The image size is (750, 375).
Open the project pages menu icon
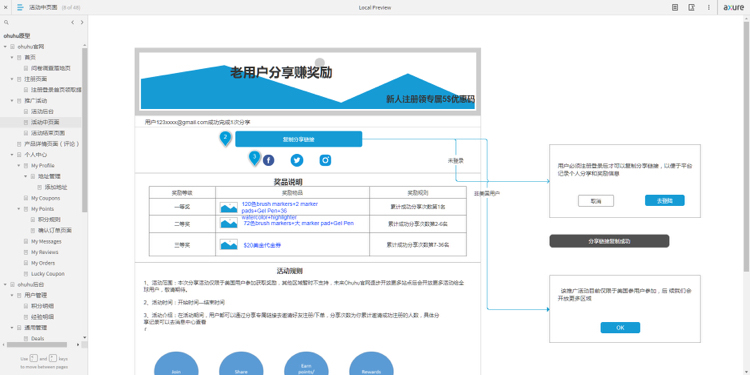point(20,7)
